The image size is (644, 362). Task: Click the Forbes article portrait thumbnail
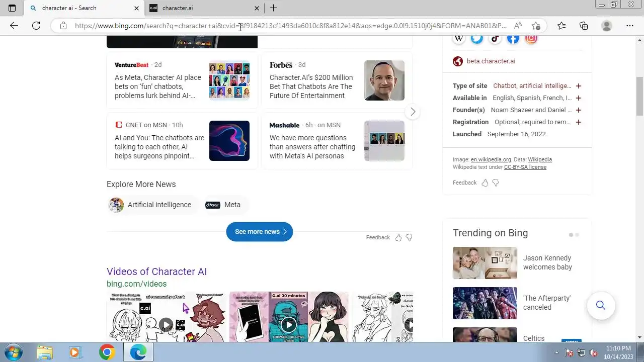384,80
